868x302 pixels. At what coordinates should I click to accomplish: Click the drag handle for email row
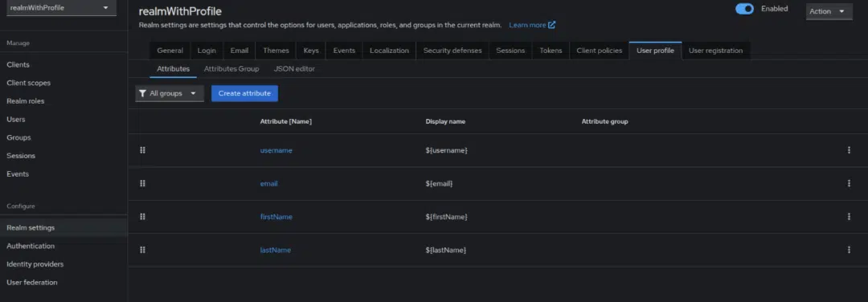(x=142, y=183)
